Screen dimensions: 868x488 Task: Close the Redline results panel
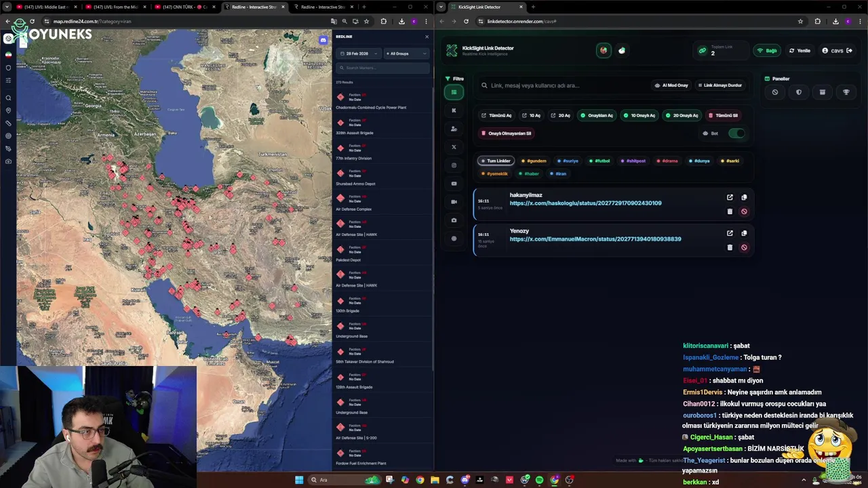click(x=427, y=37)
